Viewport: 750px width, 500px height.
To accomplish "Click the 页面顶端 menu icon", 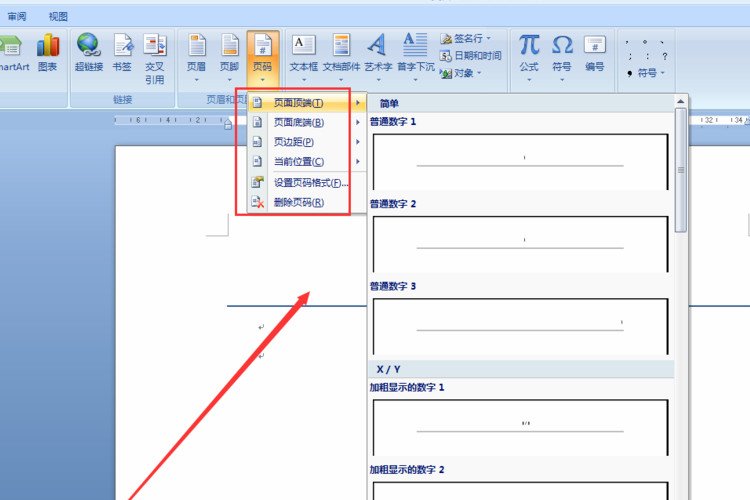I will [x=257, y=103].
